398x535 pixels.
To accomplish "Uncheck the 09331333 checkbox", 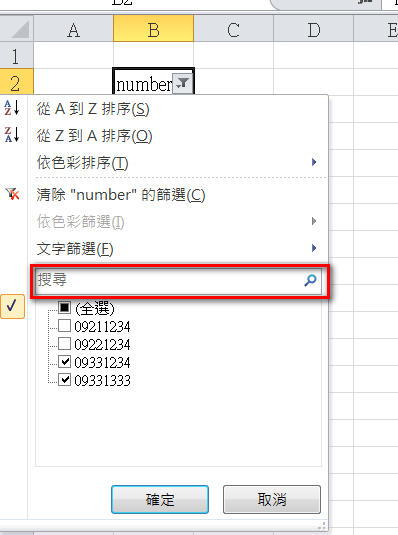I will tap(64, 380).
